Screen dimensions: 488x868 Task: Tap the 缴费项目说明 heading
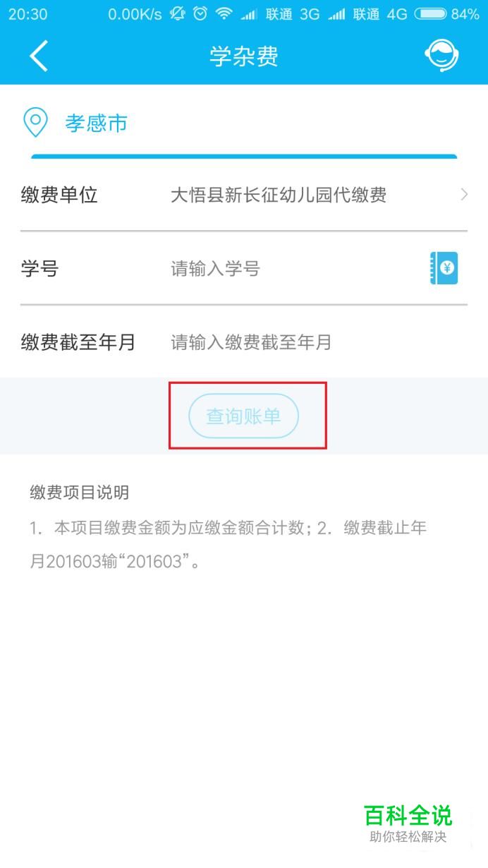click(80, 492)
